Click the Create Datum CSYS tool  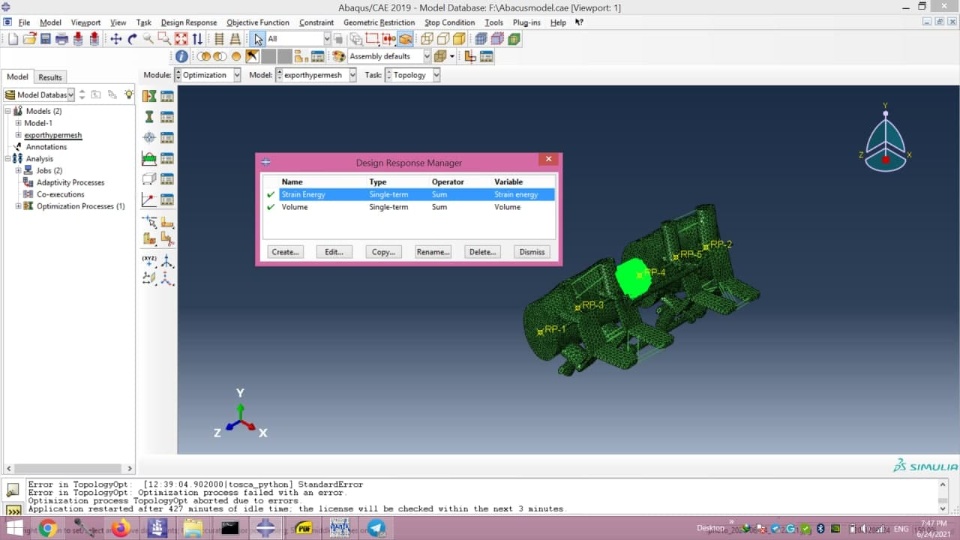(167, 261)
